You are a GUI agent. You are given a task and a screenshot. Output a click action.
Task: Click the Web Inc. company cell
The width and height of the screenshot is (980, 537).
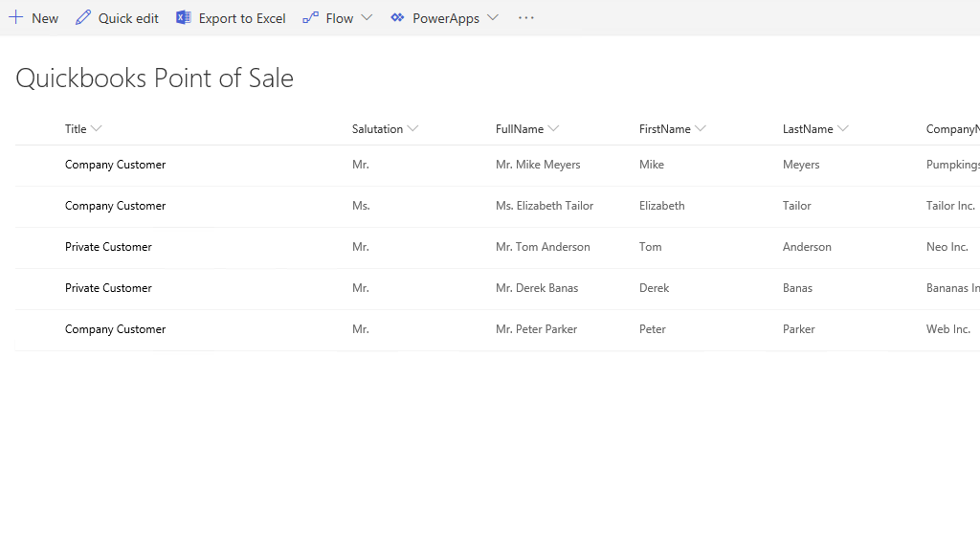click(x=948, y=329)
